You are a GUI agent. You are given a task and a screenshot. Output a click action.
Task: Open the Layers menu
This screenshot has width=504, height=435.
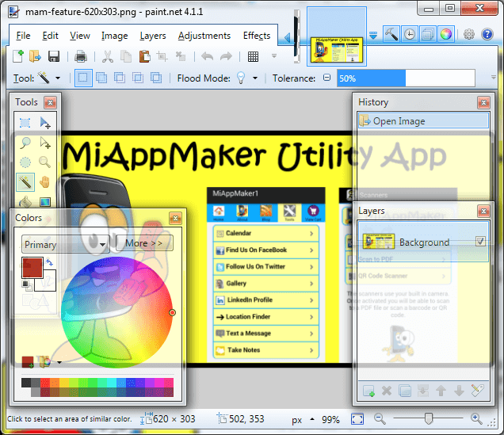[x=153, y=36]
